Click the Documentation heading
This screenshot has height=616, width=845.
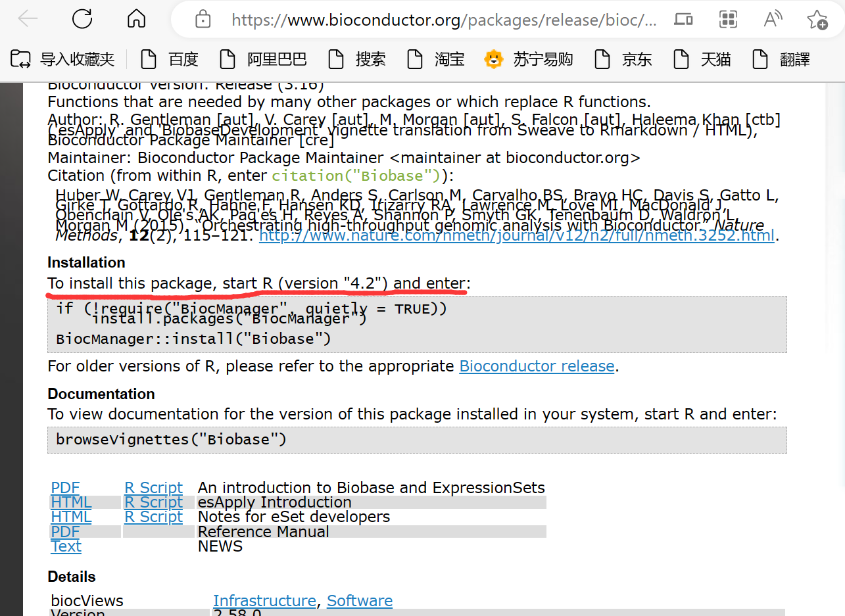[101, 394]
